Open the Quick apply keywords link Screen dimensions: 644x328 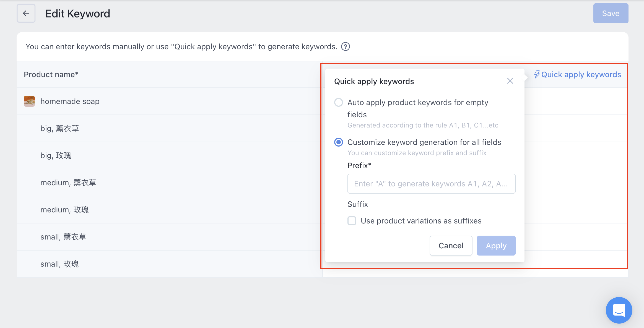pyautogui.click(x=577, y=74)
